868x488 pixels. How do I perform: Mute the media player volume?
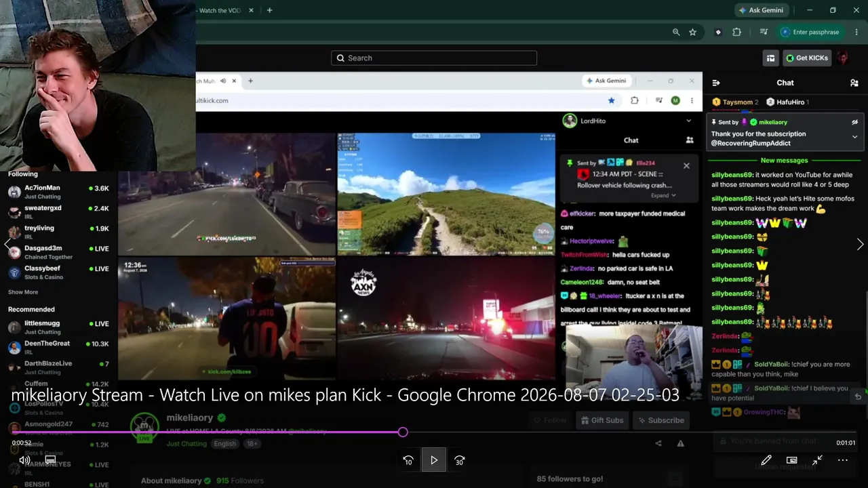tap(24, 460)
